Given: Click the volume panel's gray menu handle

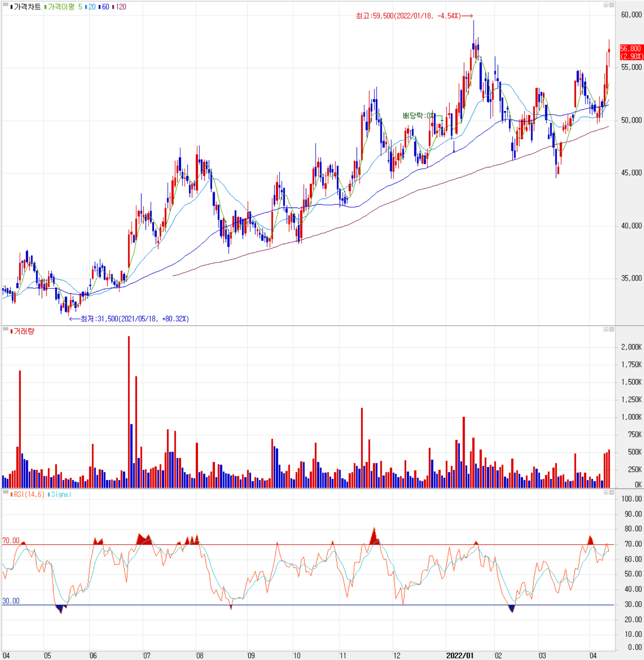Looking at the screenshot, I should click(6, 329).
